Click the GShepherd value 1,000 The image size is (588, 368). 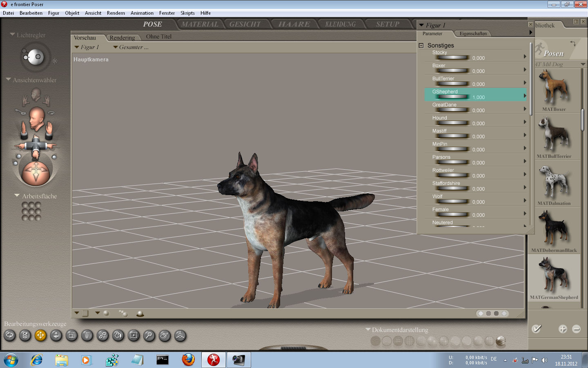pyautogui.click(x=479, y=97)
